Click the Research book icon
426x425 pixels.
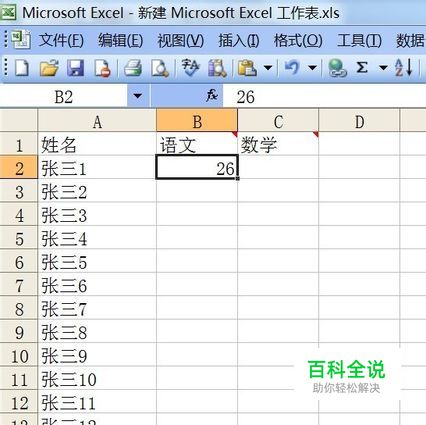[x=217, y=68]
